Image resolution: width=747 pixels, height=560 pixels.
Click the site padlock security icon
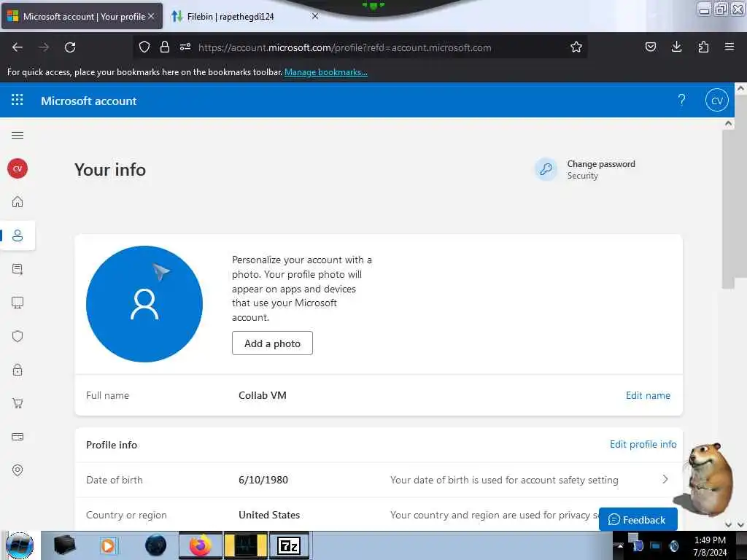tap(165, 47)
